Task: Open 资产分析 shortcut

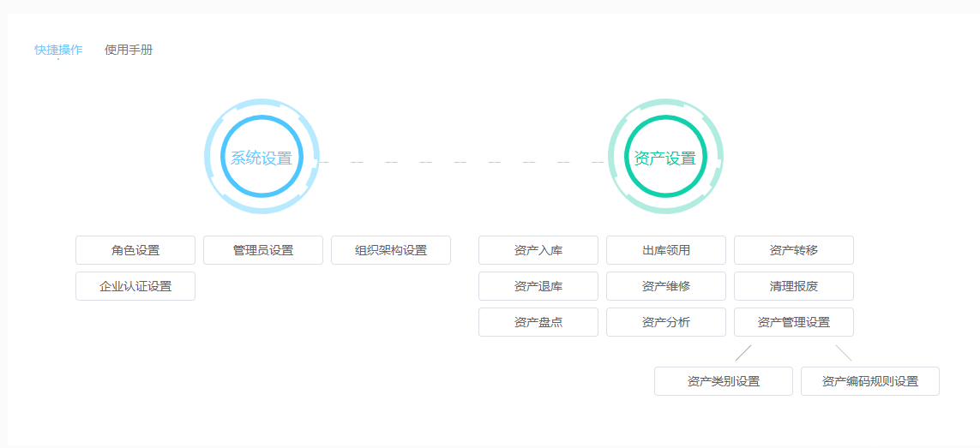Action: click(x=666, y=322)
